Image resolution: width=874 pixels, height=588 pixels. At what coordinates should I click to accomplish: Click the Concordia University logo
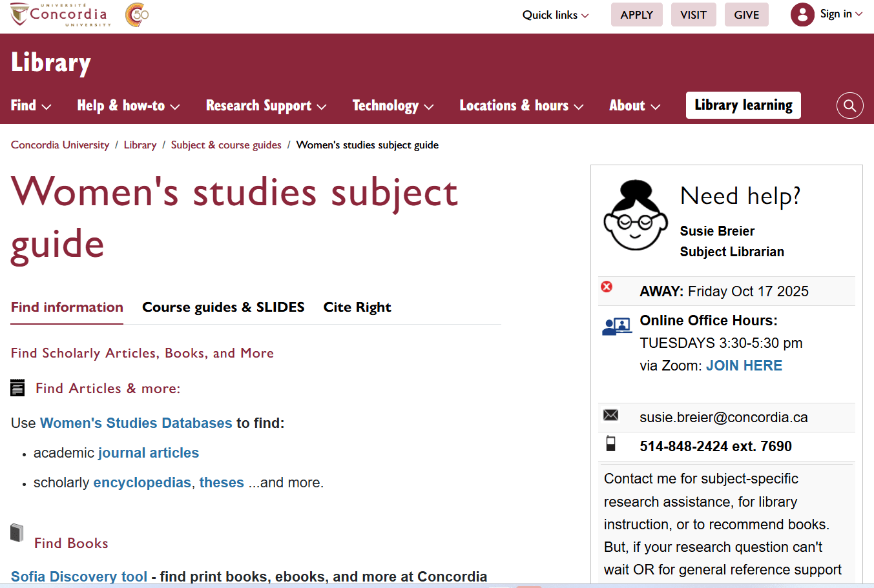tap(59, 14)
